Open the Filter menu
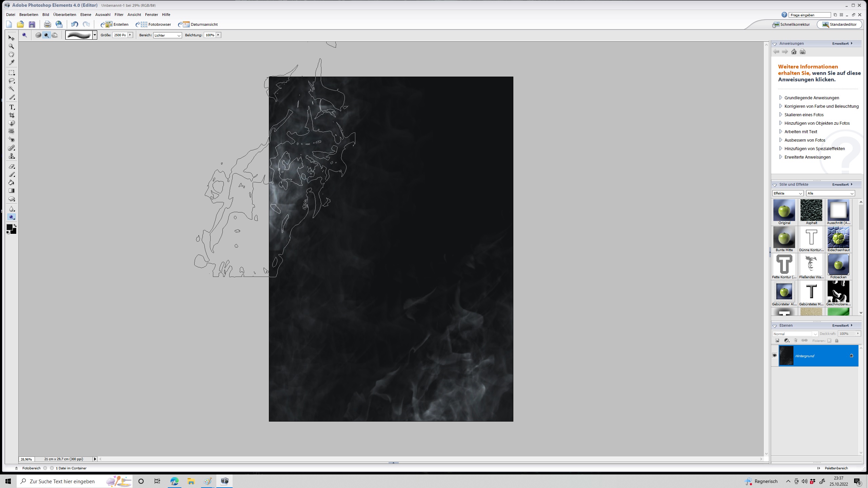 (x=119, y=15)
